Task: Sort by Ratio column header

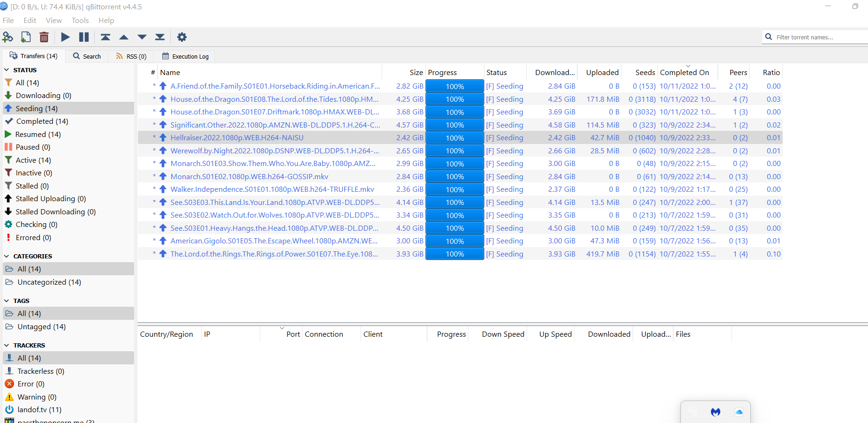Action: [766, 72]
